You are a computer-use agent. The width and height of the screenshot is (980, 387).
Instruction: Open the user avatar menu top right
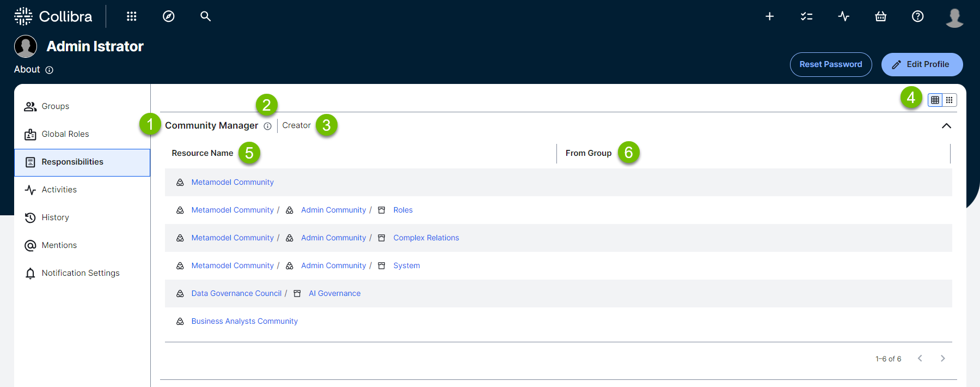tap(954, 17)
